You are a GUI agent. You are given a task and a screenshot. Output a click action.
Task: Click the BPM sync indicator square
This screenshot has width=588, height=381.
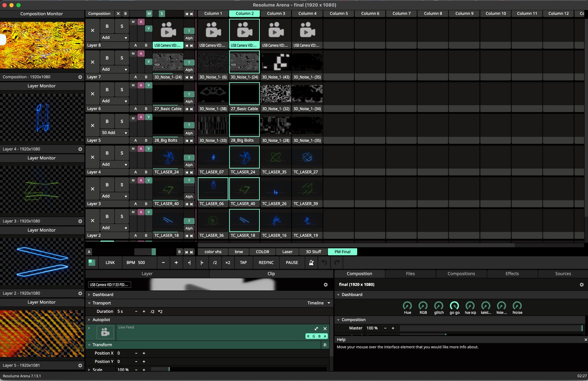pyautogui.click(x=92, y=262)
